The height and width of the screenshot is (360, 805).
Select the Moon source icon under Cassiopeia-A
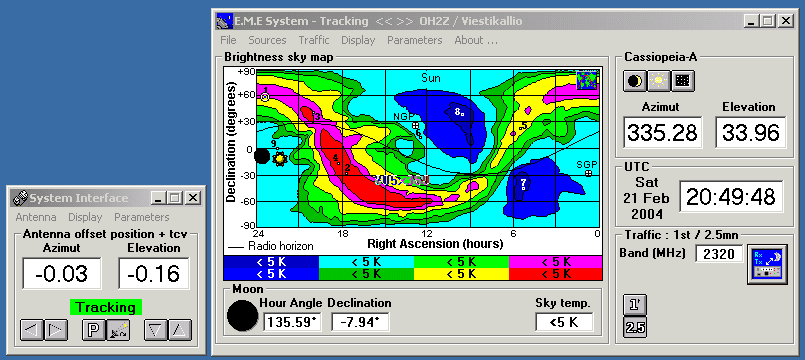pyautogui.click(x=635, y=81)
